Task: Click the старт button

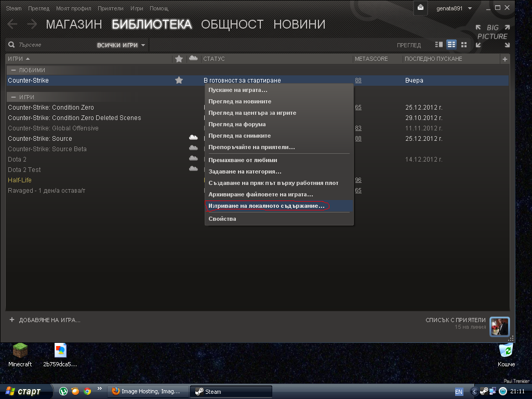Action: click(x=26, y=391)
